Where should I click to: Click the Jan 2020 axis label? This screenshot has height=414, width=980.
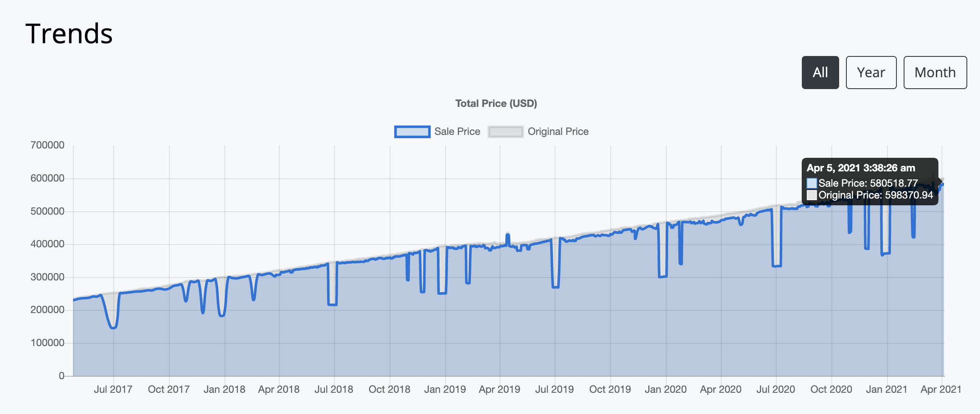pos(666,389)
